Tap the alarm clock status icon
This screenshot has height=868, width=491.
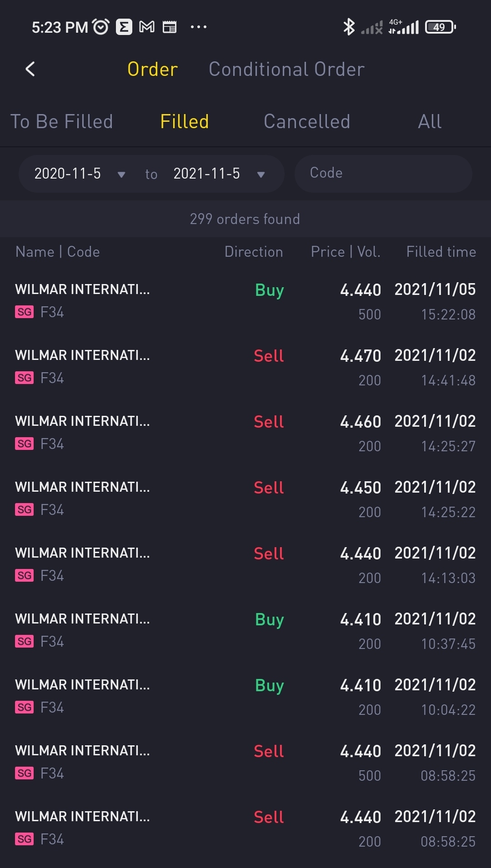coord(101,27)
